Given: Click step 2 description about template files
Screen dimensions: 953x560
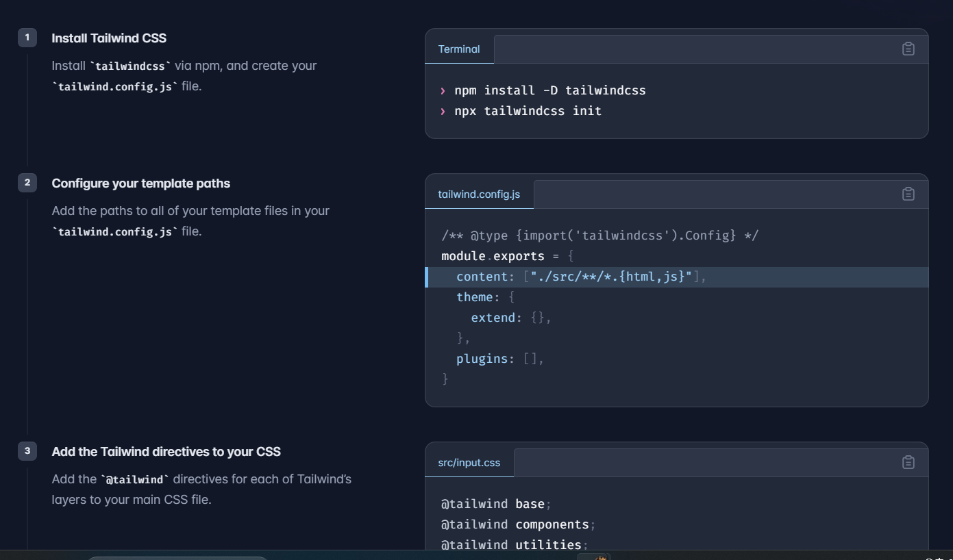Looking at the screenshot, I should click(x=190, y=221).
